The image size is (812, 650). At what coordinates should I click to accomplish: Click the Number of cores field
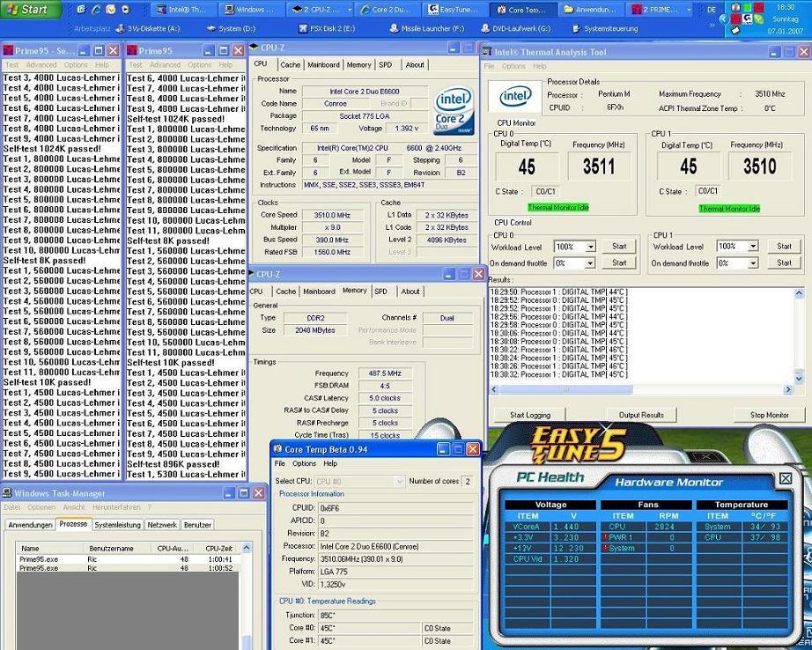click(467, 481)
